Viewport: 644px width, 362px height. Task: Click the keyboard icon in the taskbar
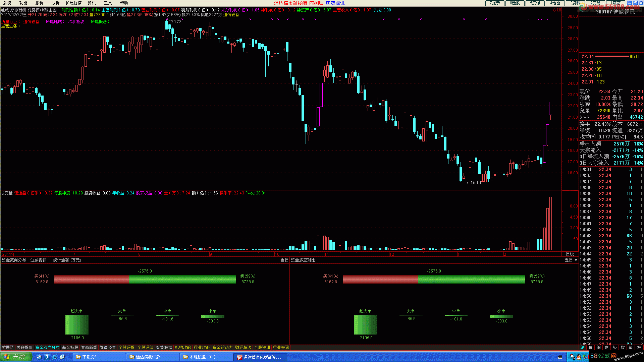click(560, 357)
